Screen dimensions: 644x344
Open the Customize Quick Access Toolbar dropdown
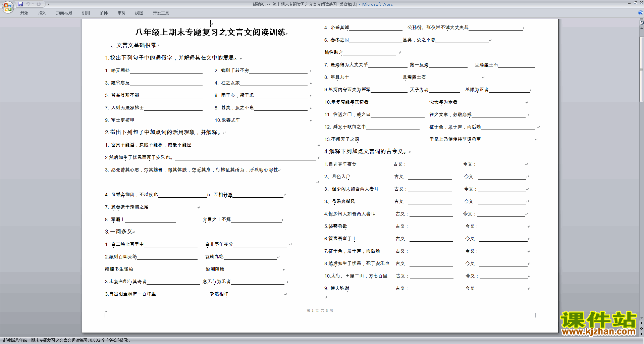coord(48,4)
